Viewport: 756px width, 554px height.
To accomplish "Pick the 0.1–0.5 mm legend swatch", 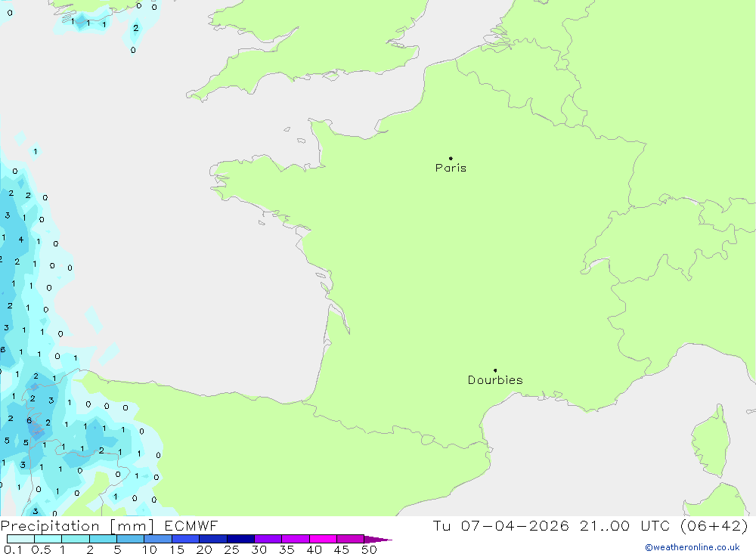I will (x=20, y=539).
